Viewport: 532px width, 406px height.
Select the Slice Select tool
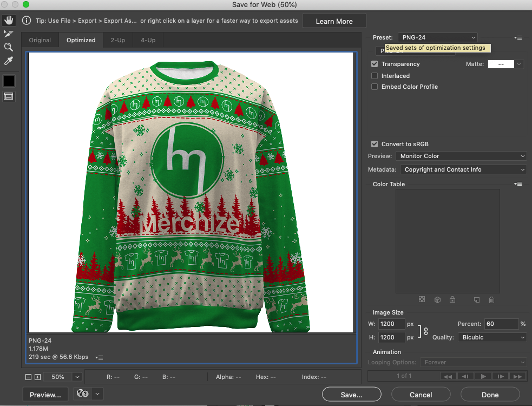[9, 34]
